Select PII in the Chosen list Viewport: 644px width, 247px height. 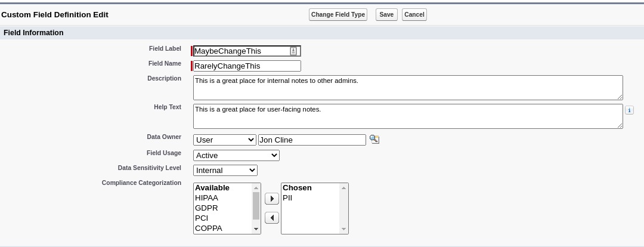287,198
